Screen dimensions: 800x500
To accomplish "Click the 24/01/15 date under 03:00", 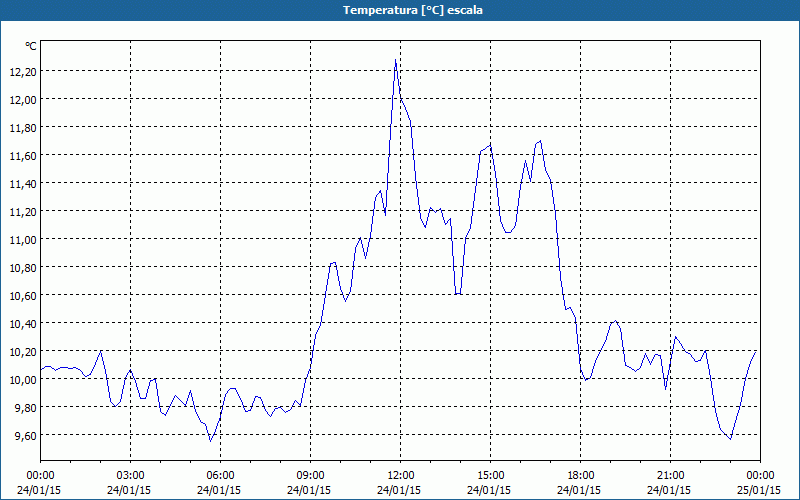I will pos(131,490).
